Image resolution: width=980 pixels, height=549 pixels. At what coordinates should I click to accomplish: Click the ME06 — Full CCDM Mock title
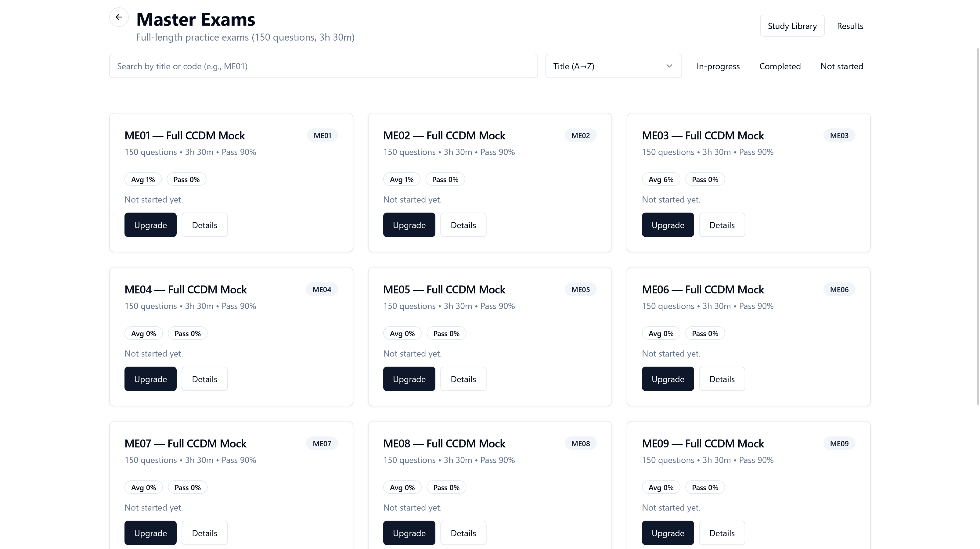703,290
